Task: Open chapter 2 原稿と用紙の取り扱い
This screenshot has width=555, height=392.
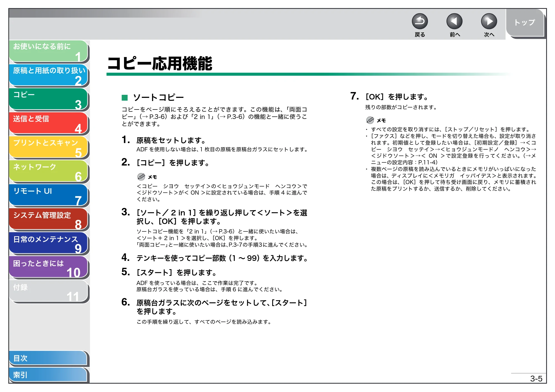Action: click(x=49, y=75)
